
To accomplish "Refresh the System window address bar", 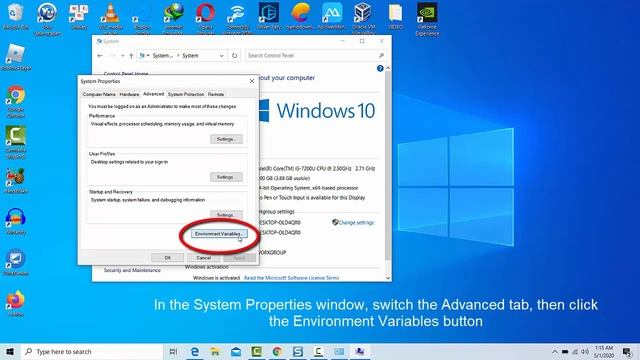I will (x=234, y=56).
